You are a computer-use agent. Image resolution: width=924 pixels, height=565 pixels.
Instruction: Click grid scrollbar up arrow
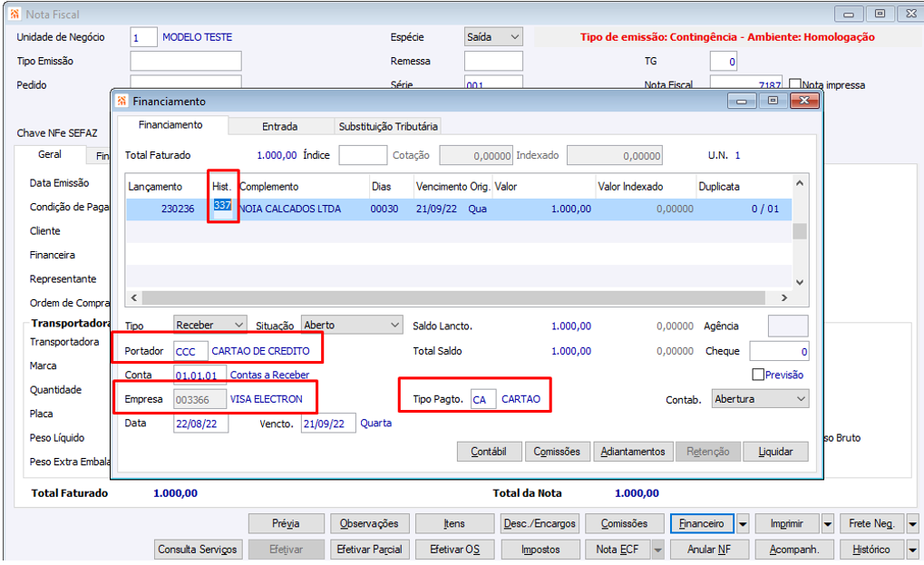pos(800,183)
